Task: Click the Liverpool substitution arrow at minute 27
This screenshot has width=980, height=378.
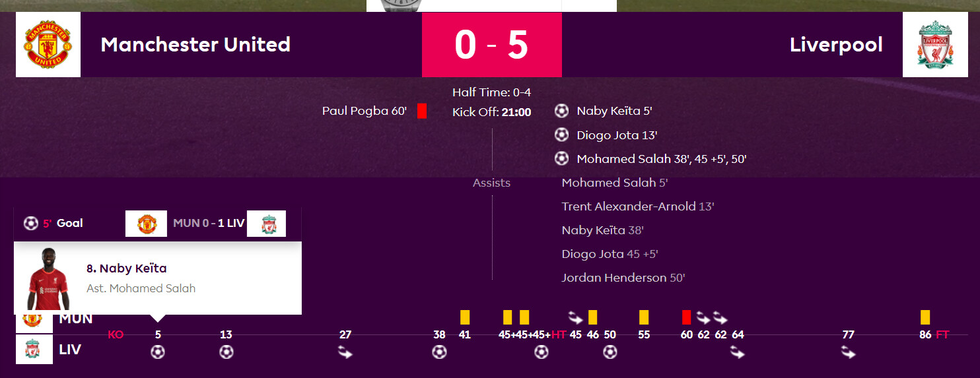Action: (345, 354)
